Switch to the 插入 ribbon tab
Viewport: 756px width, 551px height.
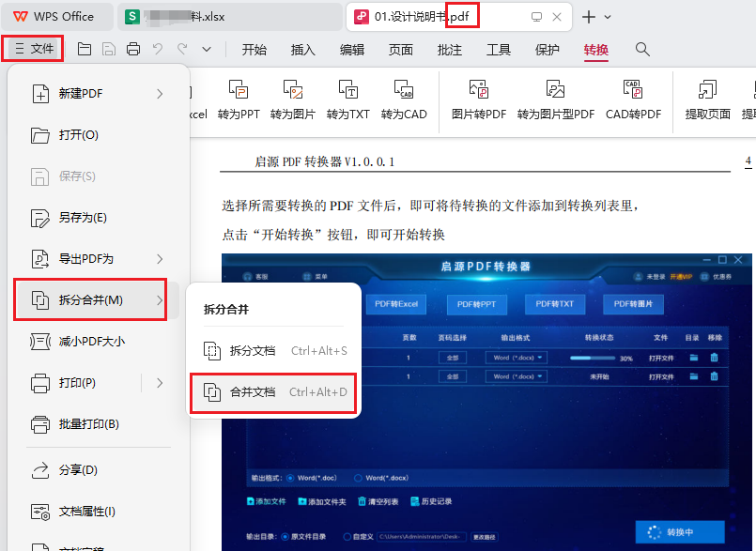pos(302,49)
